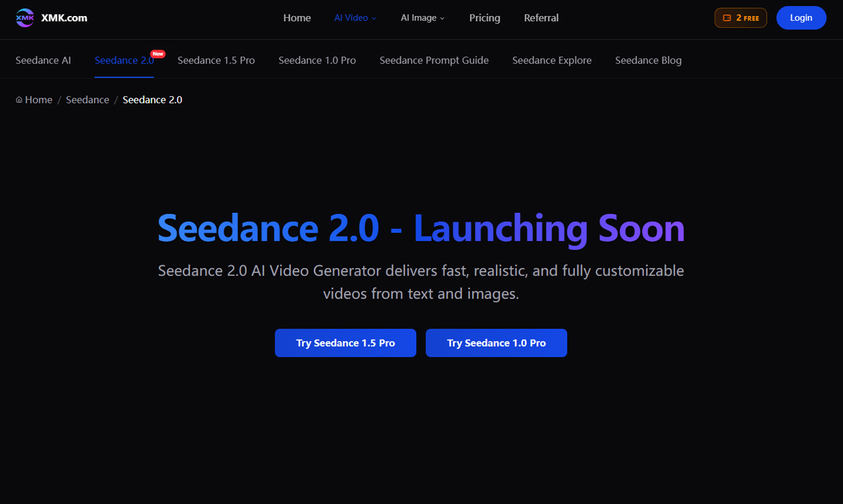Open the Pricing page

pyautogui.click(x=485, y=18)
